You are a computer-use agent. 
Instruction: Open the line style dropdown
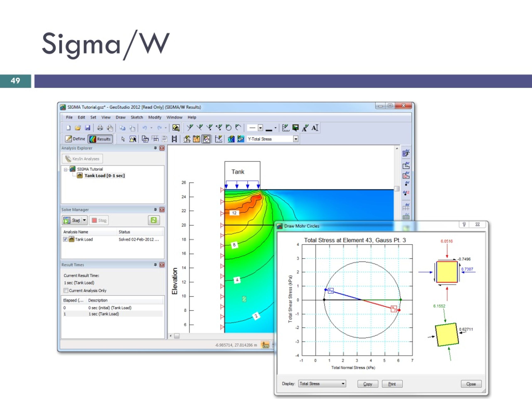pyautogui.click(x=260, y=128)
